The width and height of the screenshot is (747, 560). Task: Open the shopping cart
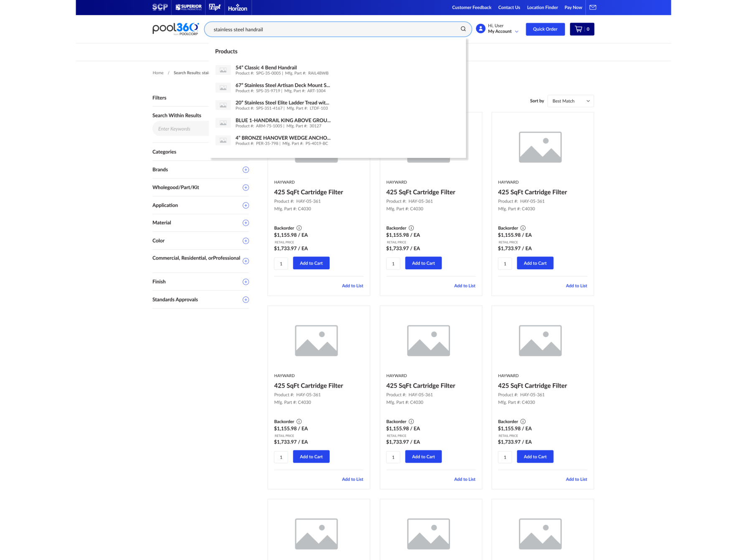[582, 29]
